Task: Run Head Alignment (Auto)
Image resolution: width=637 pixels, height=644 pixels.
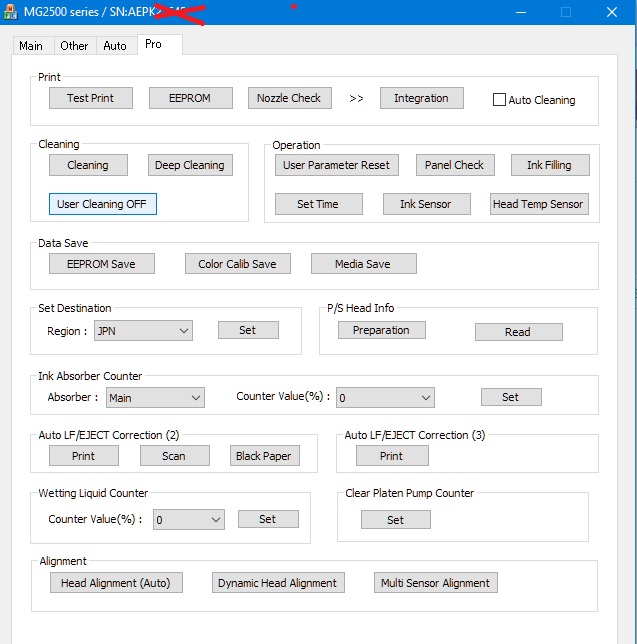Action: click(116, 583)
